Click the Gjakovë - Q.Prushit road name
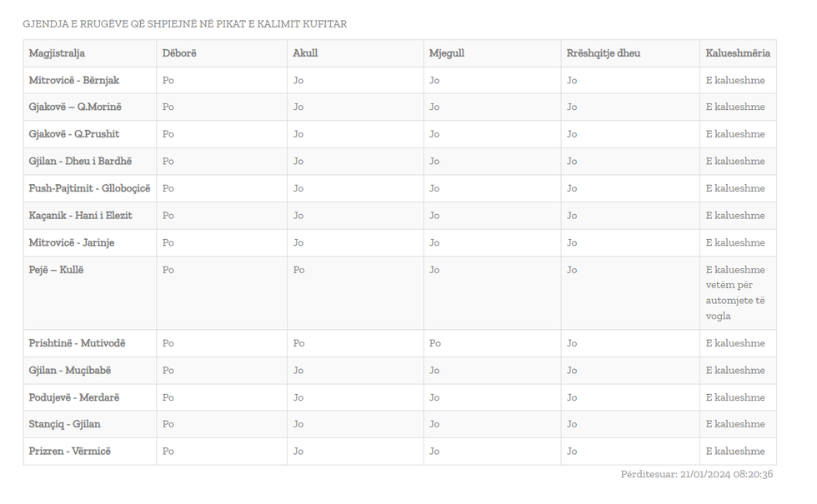This screenshot has height=504, width=817. point(74,134)
